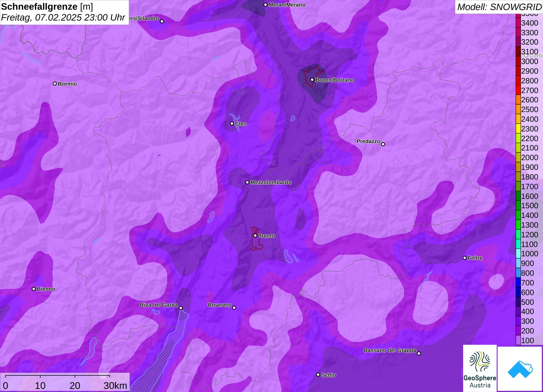Click the 100 m legend color swatch
This screenshot has width=543, height=392.
click(x=518, y=340)
